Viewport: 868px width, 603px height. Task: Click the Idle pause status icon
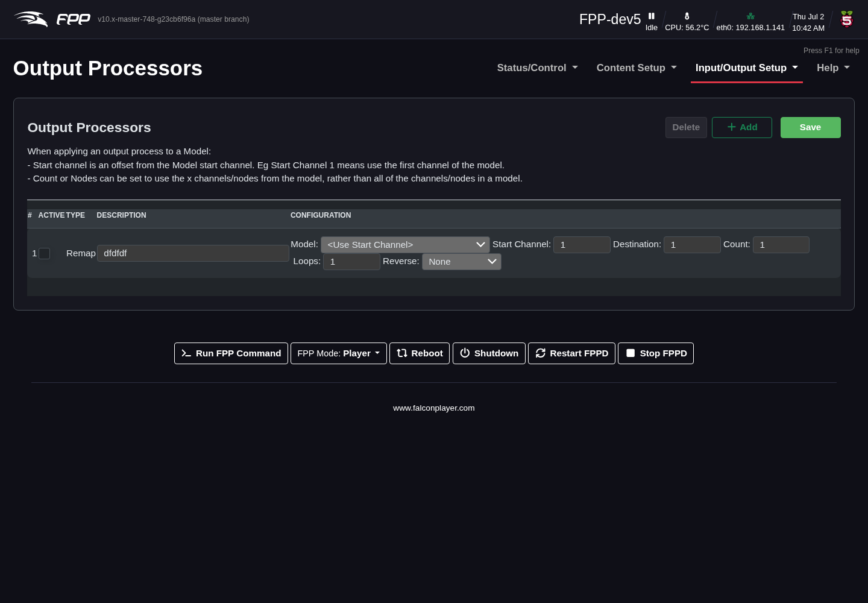click(x=652, y=16)
